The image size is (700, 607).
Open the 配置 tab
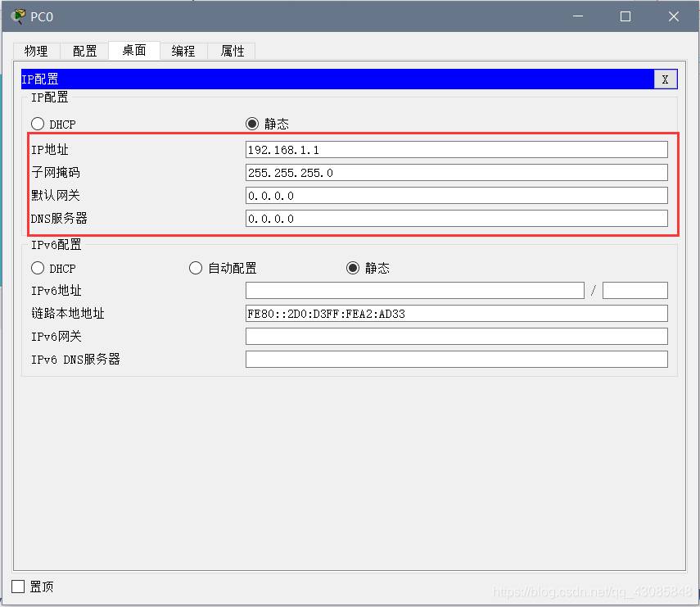click(85, 51)
